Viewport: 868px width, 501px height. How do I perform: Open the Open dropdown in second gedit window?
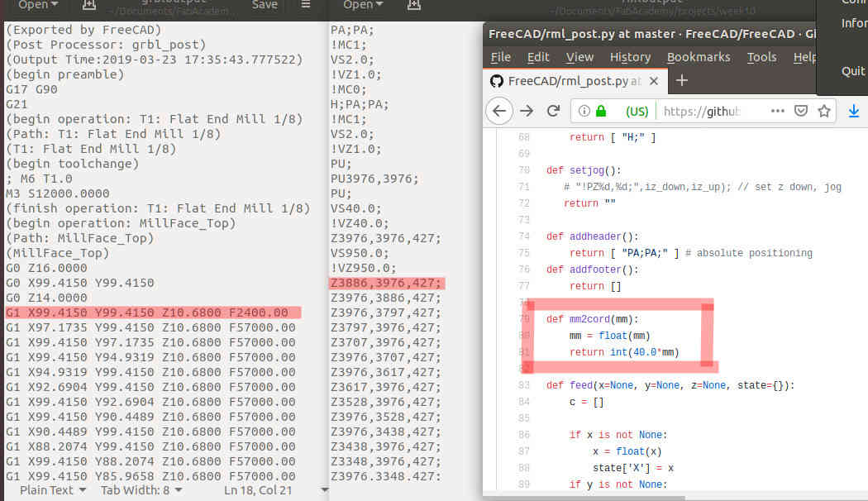(x=363, y=5)
